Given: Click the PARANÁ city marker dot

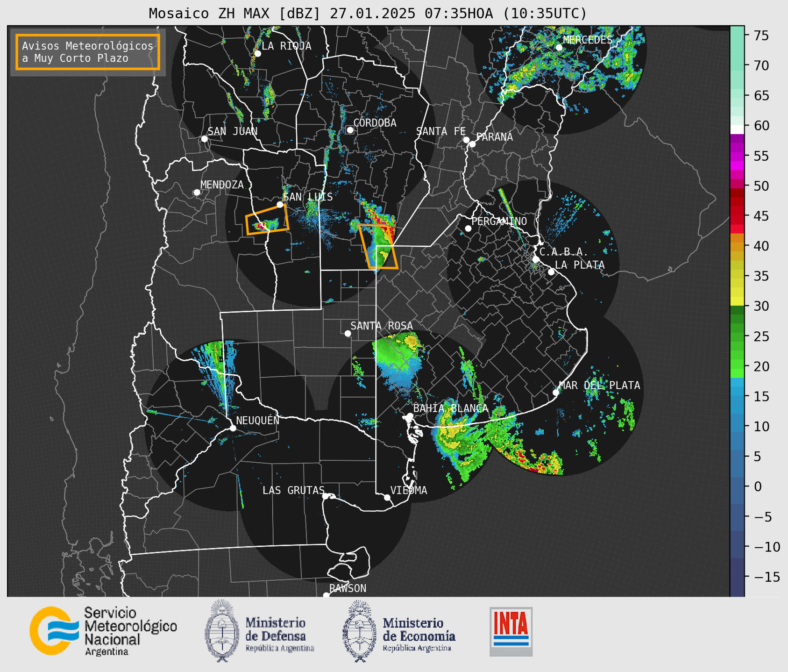Looking at the screenshot, I should 472,144.
